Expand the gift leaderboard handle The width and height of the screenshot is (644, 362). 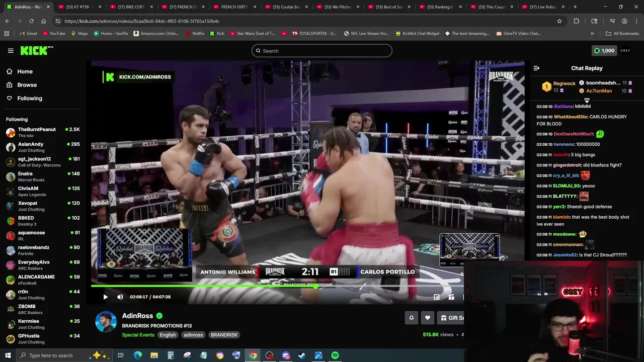coord(587,101)
